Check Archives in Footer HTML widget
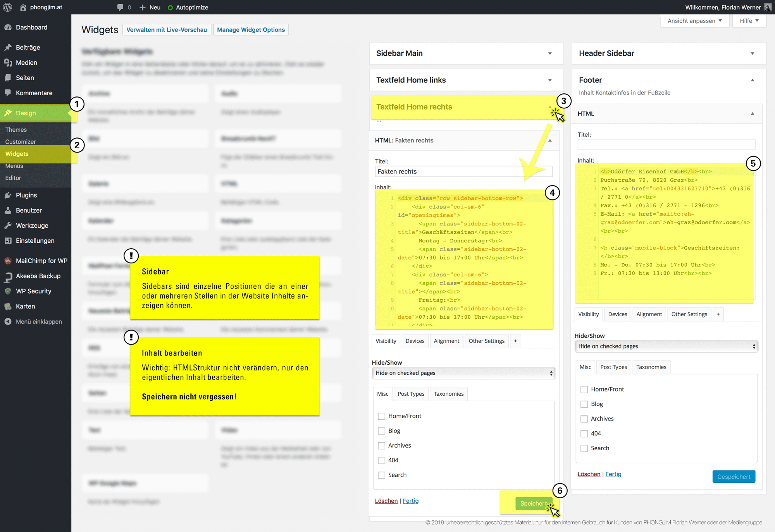The width and height of the screenshot is (775, 532). (584, 419)
